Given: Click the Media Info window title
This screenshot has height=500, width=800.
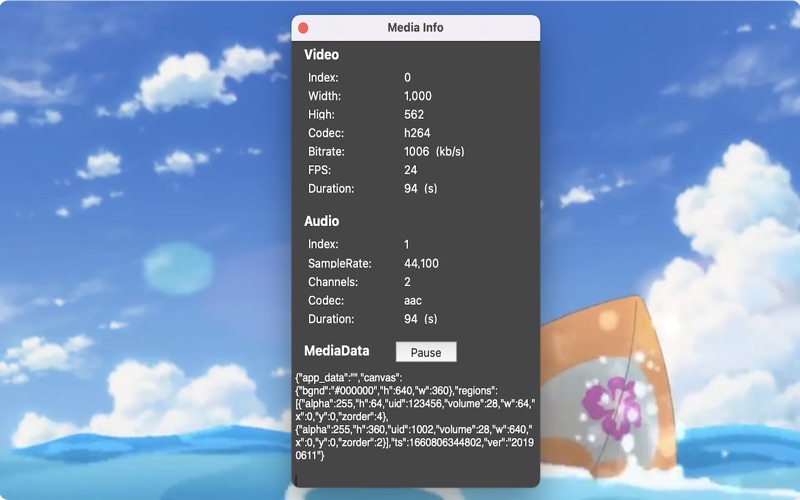Looking at the screenshot, I should click(x=415, y=28).
